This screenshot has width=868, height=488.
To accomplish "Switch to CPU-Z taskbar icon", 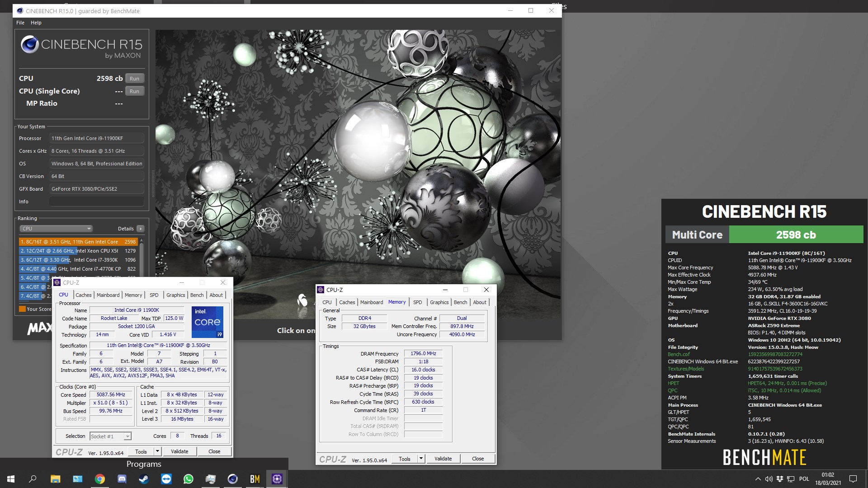I will (x=277, y=479).
